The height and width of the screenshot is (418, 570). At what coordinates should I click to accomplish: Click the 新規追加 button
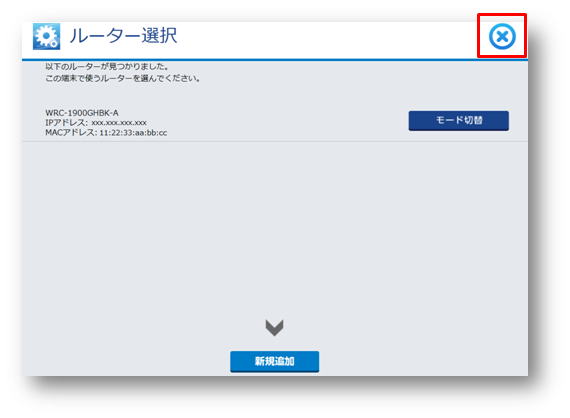click(x=274, y=361)
